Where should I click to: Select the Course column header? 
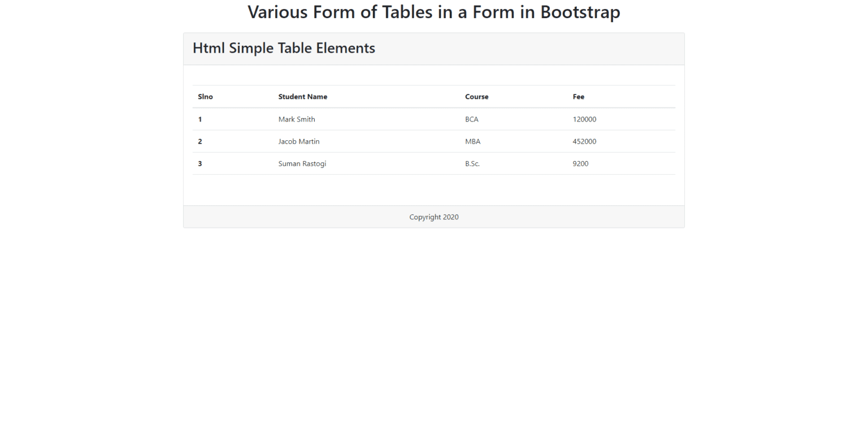[476, 97]
